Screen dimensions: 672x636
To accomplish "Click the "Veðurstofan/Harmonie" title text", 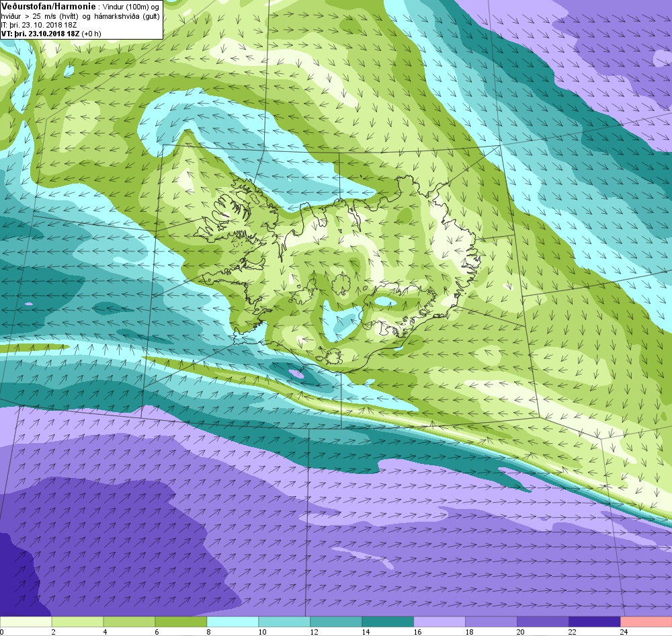I will (x=48, y=7).
